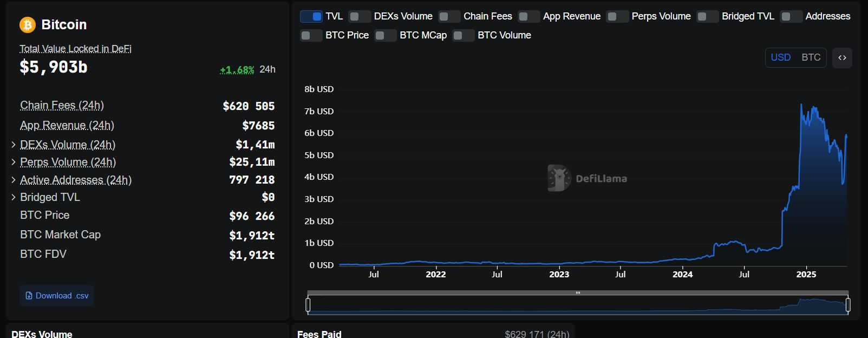Click the 797 218 active addresses value
The width and height of the screenshot is (868, 338).
tap(252, 180)
